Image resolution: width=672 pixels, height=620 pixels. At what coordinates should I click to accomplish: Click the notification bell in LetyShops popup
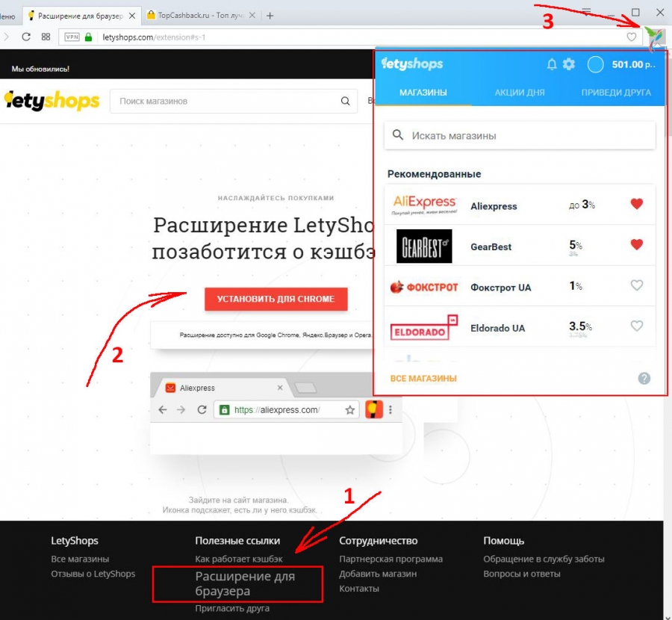coord(552,64)
